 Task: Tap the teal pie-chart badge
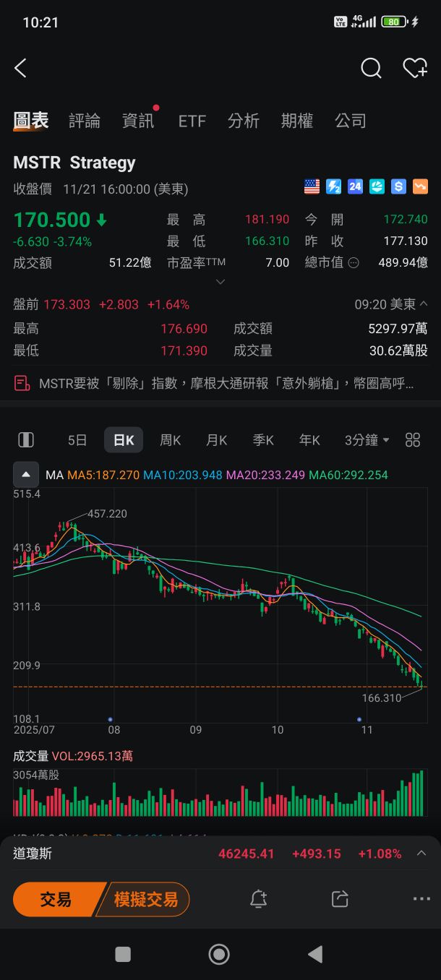point(377,187)
